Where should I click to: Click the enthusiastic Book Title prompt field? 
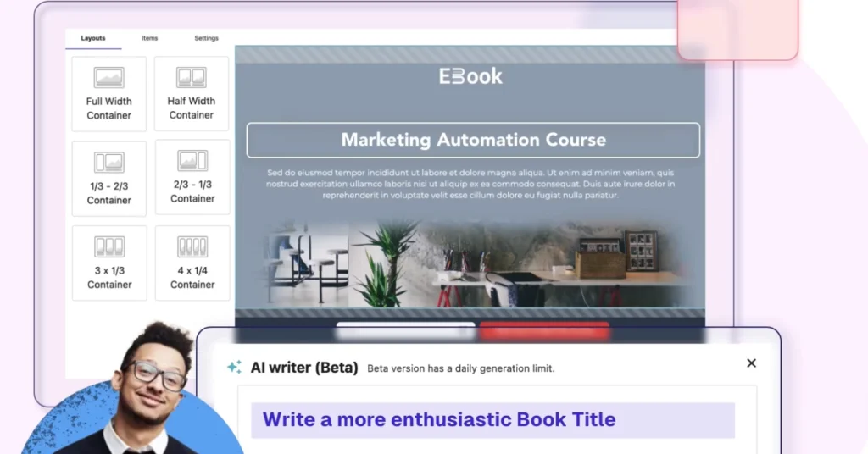(492, 420)
